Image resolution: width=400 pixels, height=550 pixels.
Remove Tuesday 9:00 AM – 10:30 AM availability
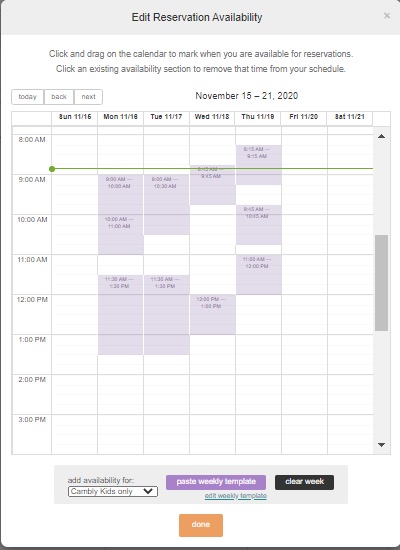(166, 204)
